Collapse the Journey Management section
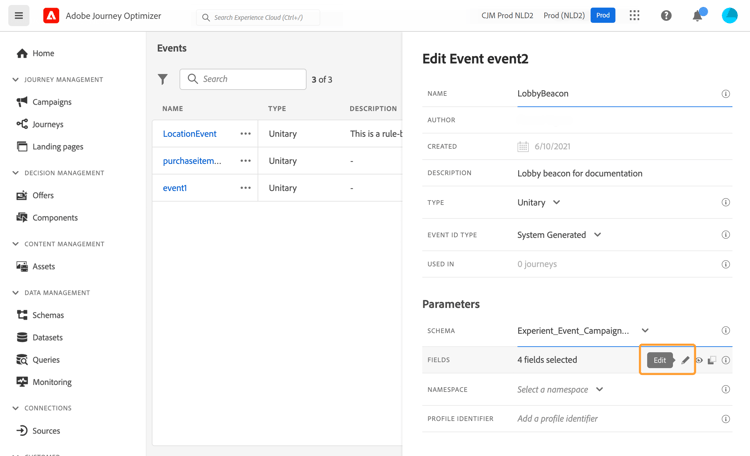The image size is (750, 456). [x=16, y=79]
